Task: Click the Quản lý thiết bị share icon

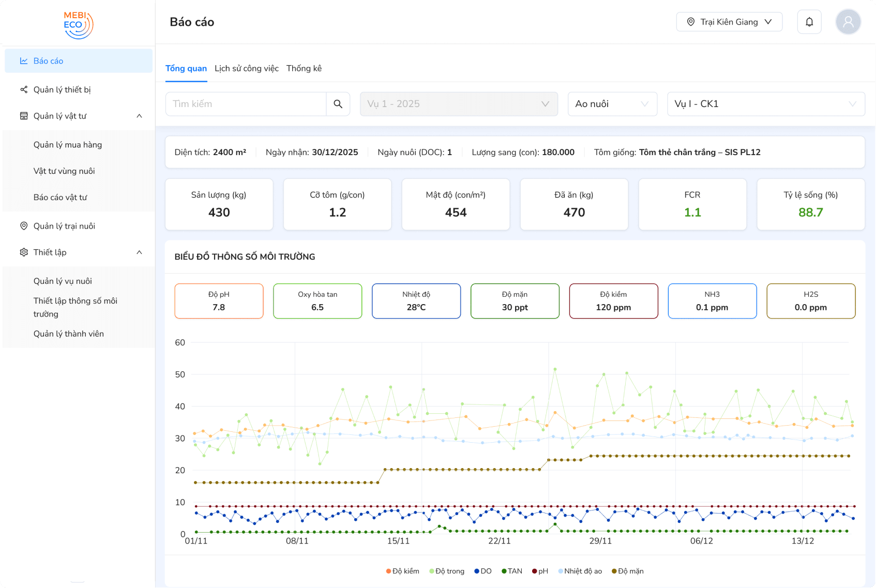Action: [x=24, y=90]
